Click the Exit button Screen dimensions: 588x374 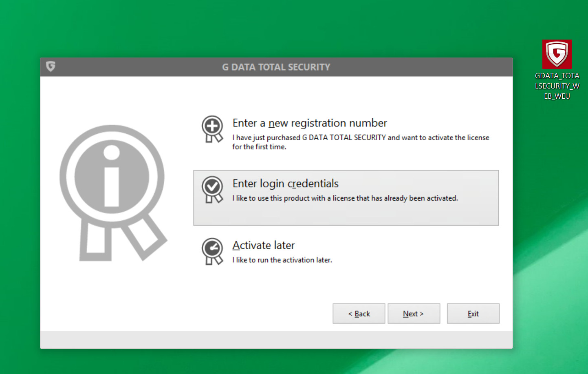(473, 314)
